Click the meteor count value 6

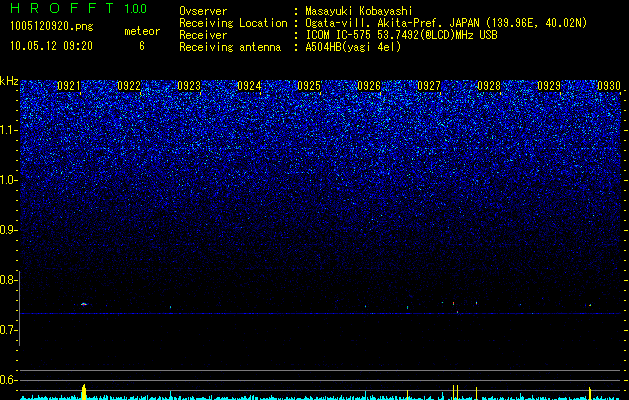(x=142, y=46)
